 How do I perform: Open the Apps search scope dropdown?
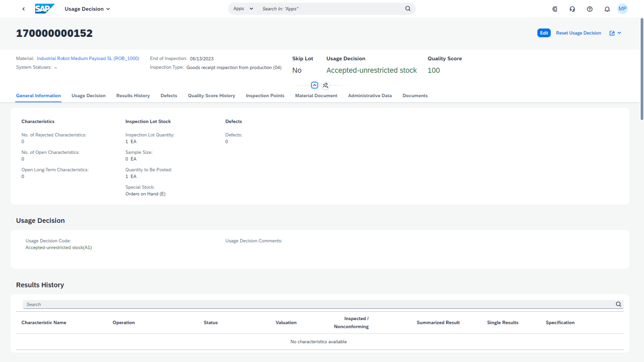[x=242, y=8]
